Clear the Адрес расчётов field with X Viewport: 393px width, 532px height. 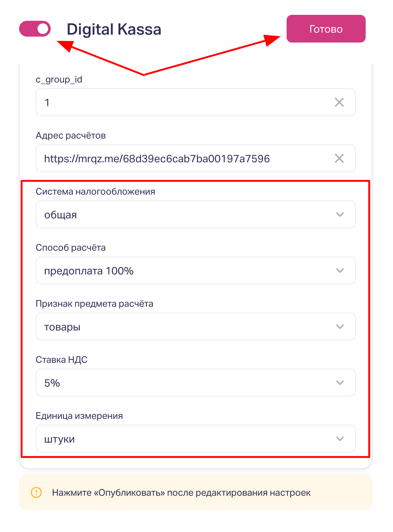click(x=339, y=158)
